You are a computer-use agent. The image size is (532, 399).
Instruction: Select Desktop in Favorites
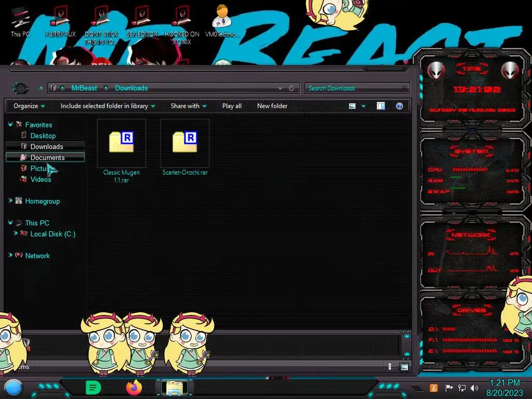(x=43, y=136)
